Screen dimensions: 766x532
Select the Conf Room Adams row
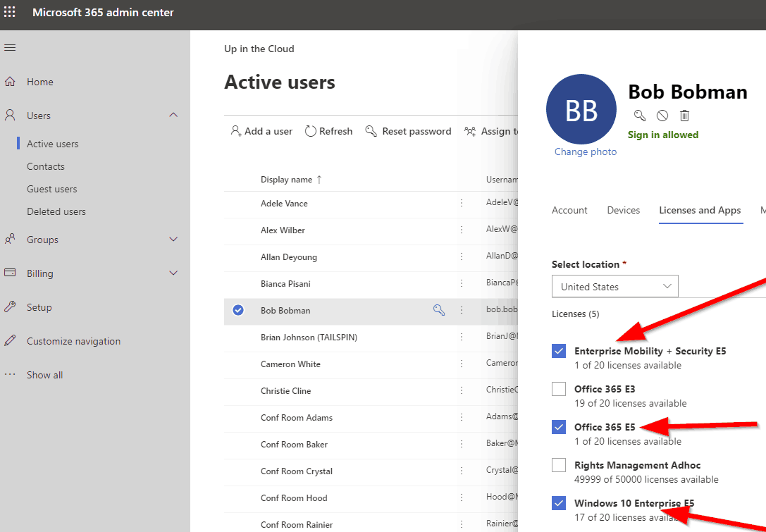(371, 418)
